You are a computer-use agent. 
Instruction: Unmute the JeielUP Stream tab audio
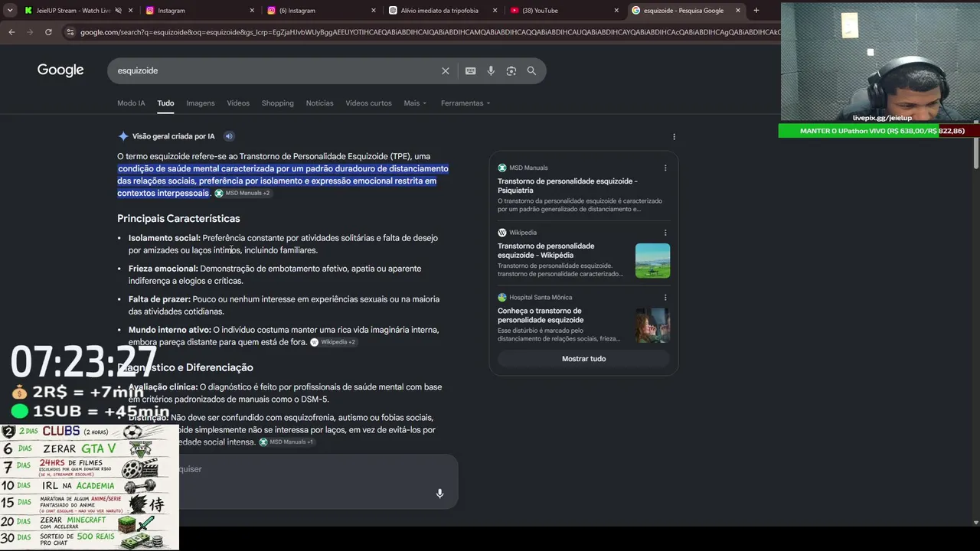(x=118, y=11)
